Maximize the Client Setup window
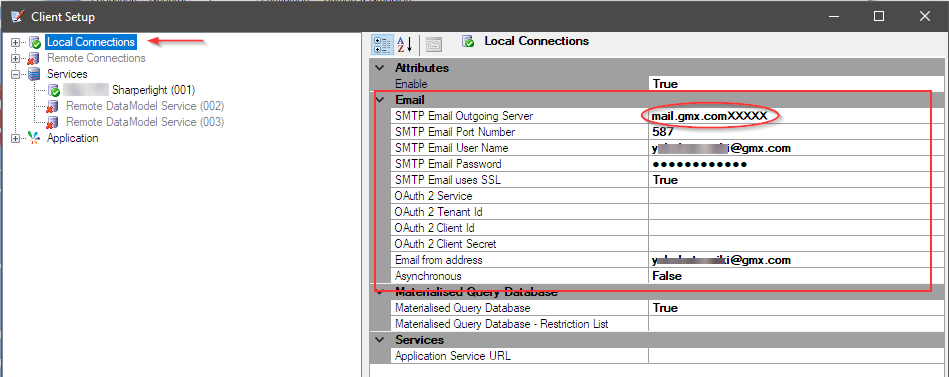The image size is (949, 377). (879, 17)
